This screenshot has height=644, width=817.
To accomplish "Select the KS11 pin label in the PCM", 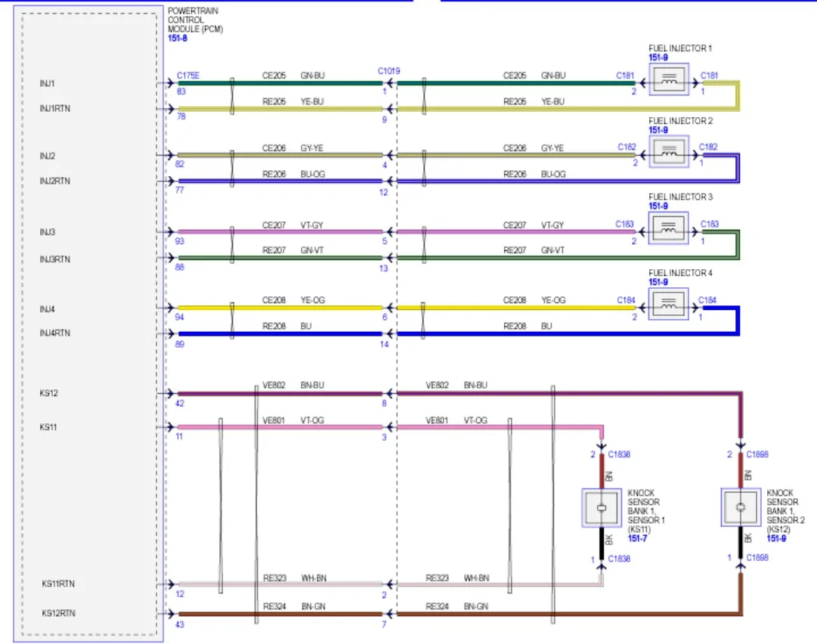I will (x=48, y=427).
